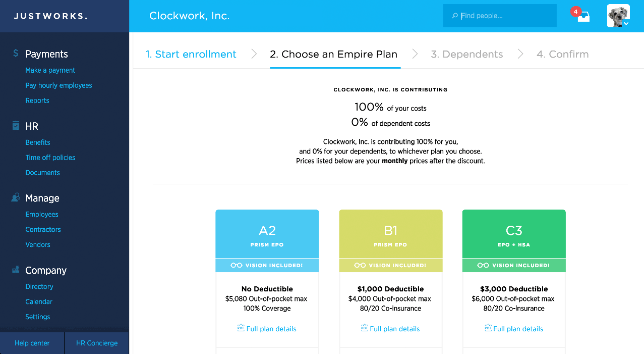Go to Start enrollment step
The height and width of the screenshot is (354, 644).
191,54
